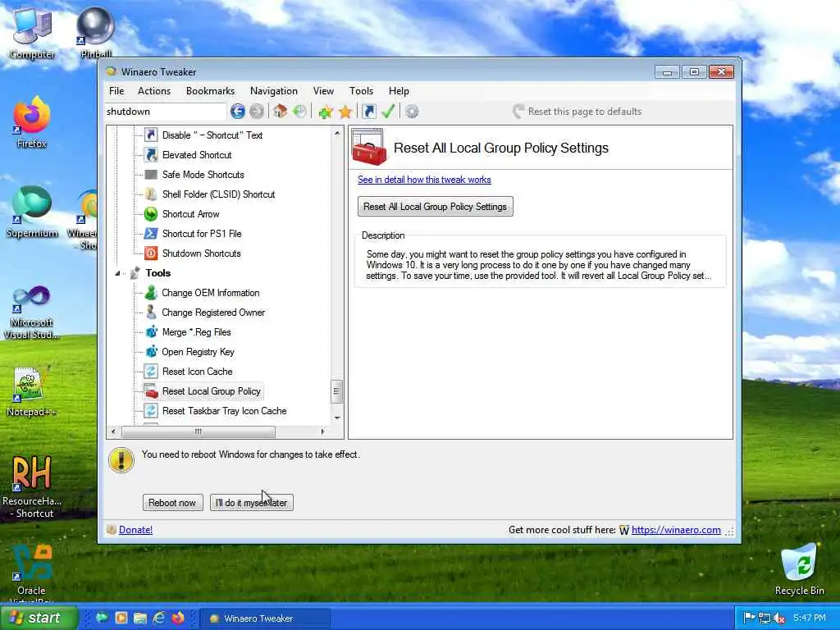The height and width of the screenshot is (630, 840).
Task: Click I'll do it myself later button
Action: click(x=251, y=503)
